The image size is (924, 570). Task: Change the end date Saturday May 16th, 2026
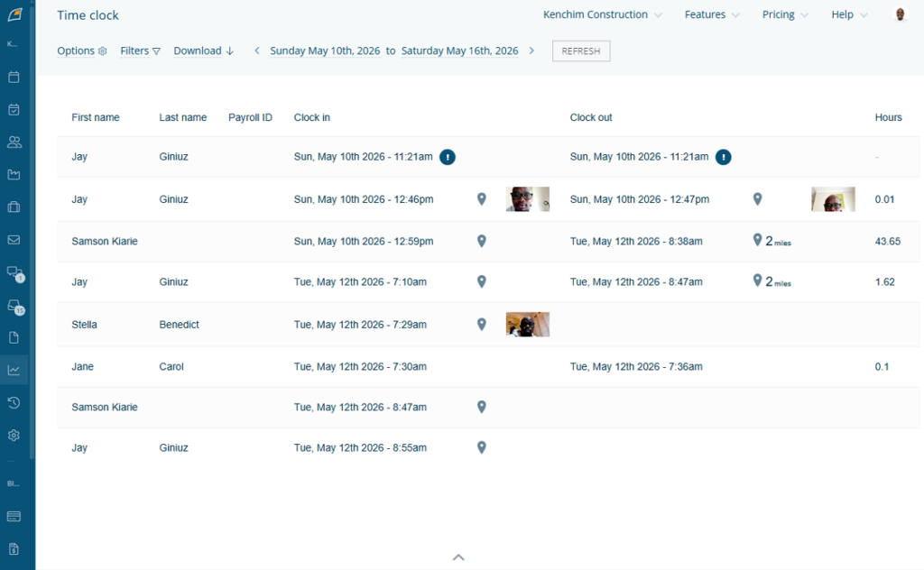click(x=459, y=51)
